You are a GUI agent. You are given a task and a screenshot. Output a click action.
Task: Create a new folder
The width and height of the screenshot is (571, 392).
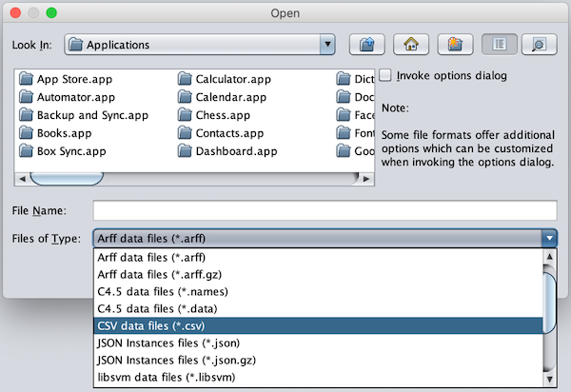tap(455, 45)
